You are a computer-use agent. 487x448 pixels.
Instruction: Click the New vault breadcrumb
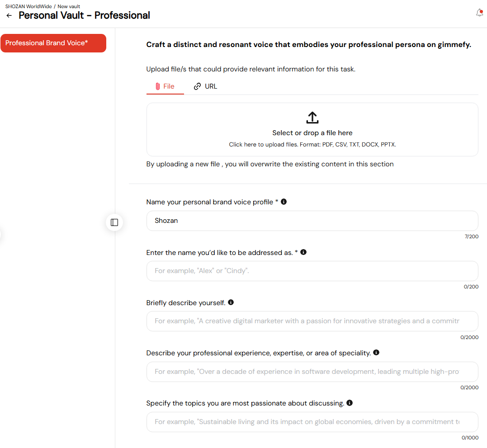(69, 6)
